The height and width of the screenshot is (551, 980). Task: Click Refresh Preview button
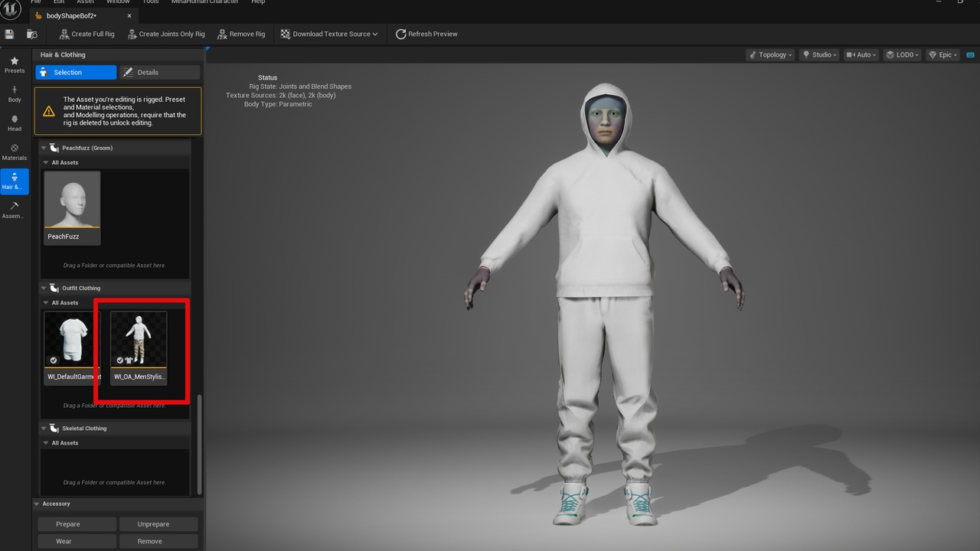[426, 34]
